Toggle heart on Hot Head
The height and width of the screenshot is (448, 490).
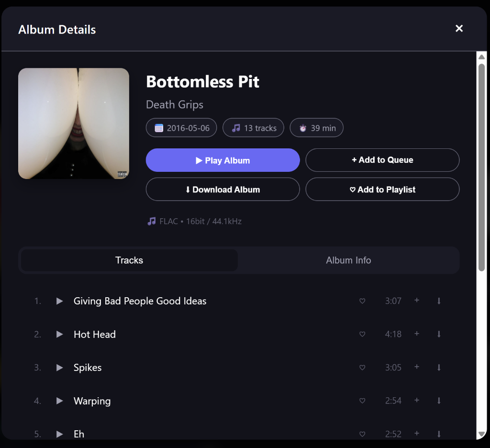[x=362, y=334]
